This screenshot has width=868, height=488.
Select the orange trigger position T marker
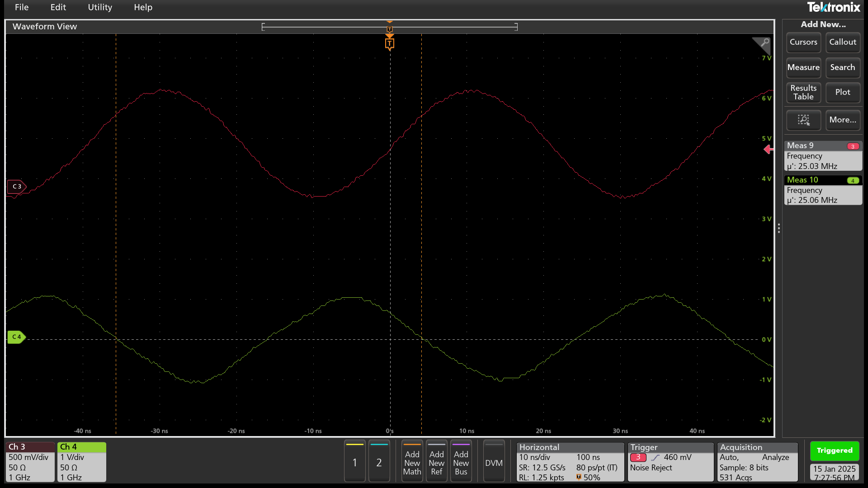coord(389,44)
